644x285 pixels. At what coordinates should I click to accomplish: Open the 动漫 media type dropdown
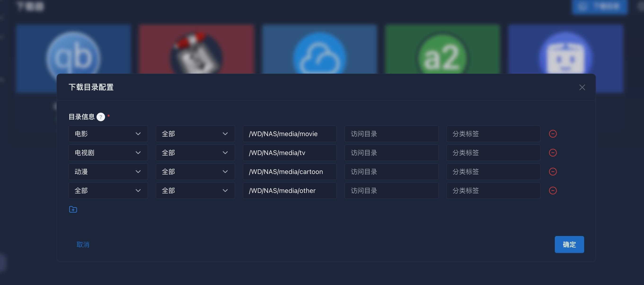pyautogui.click(x=108, y=172)
